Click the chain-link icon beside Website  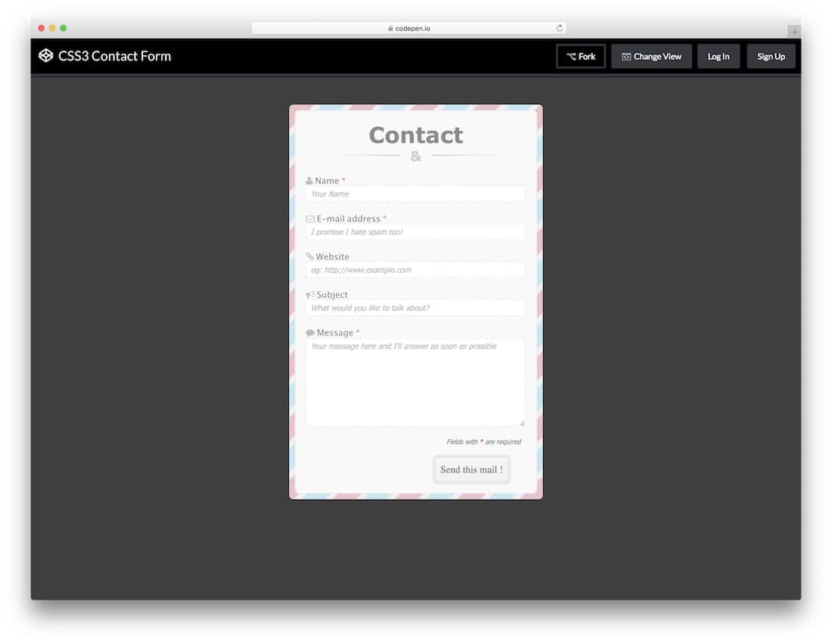pyautogui.click(x=309, y=256)
